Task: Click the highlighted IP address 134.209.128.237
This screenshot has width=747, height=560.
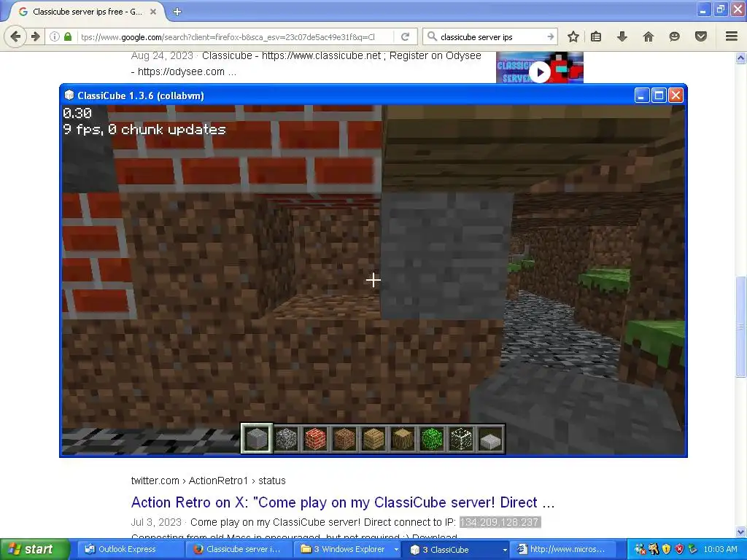Action: pyautogui.click(x=500, y=522)
